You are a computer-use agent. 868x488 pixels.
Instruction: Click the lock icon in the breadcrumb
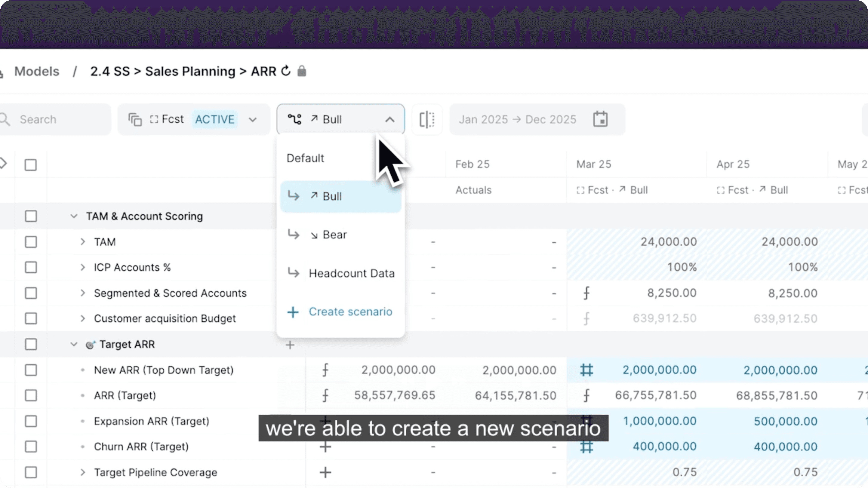pos(302,71)
